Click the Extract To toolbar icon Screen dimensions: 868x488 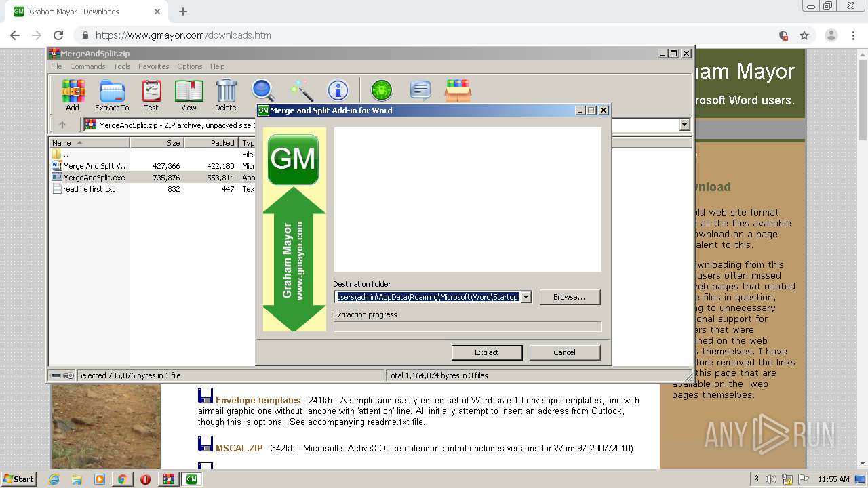(x=112, y=95)
